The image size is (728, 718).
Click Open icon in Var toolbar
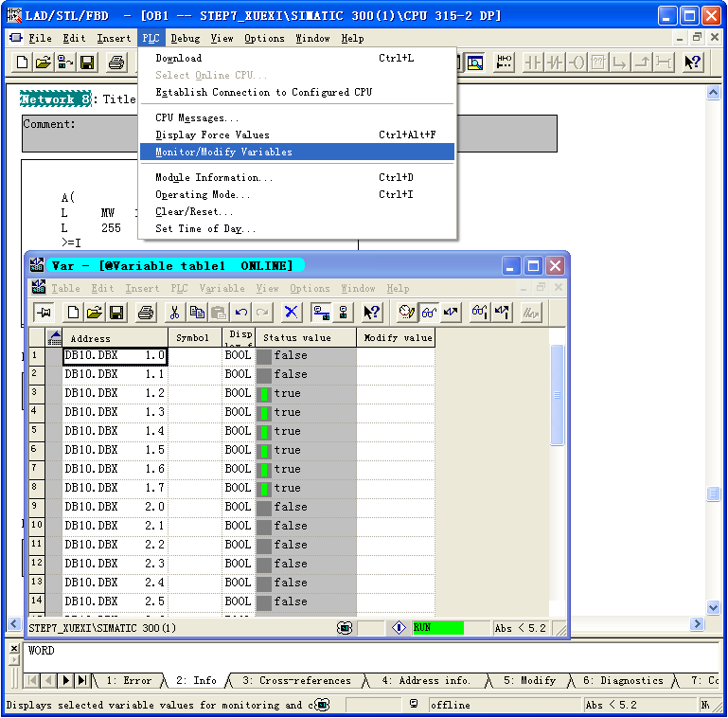[95, 312]
